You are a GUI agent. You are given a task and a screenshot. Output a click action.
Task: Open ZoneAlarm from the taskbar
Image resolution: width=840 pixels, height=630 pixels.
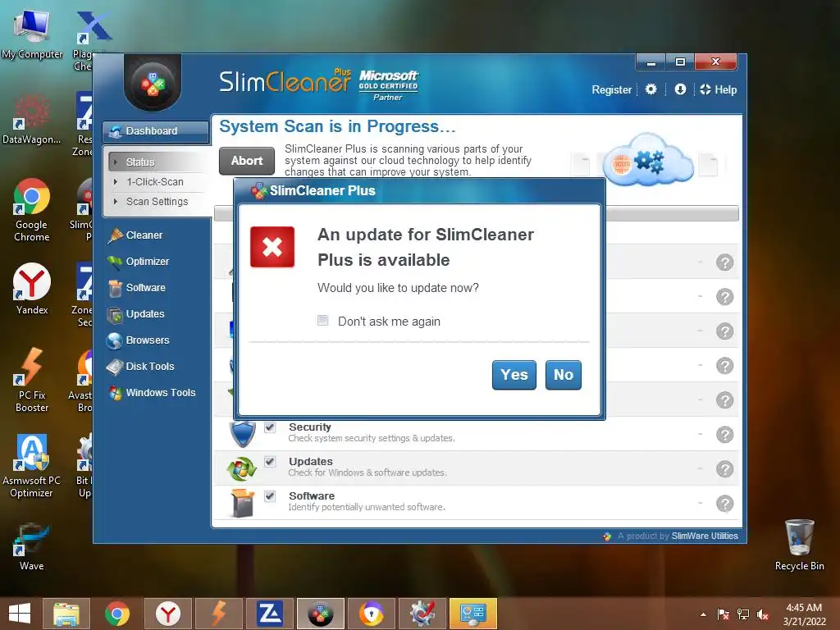[x=269, y=614]
